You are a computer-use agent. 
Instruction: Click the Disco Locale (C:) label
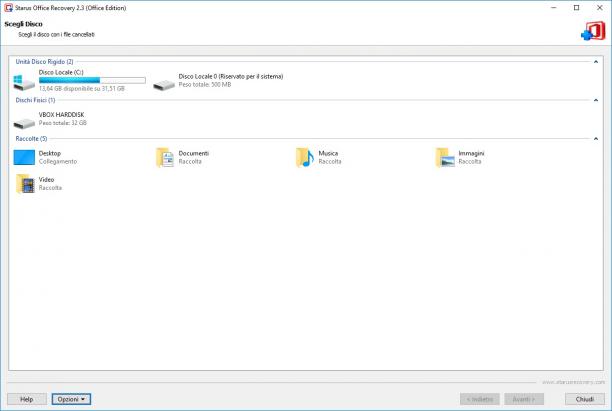pyautogui.click(x=61, y=72)
